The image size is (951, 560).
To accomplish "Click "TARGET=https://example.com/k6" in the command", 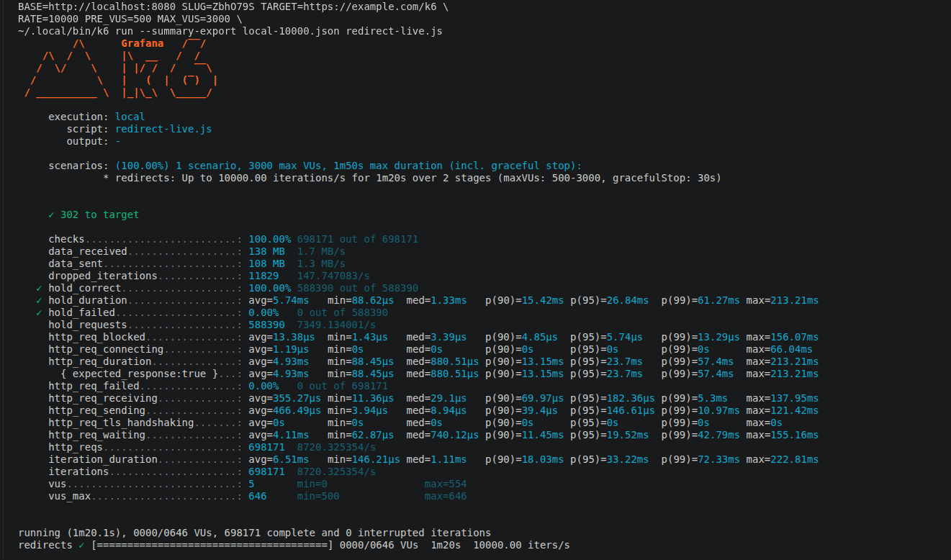I will tap(348, 6).
